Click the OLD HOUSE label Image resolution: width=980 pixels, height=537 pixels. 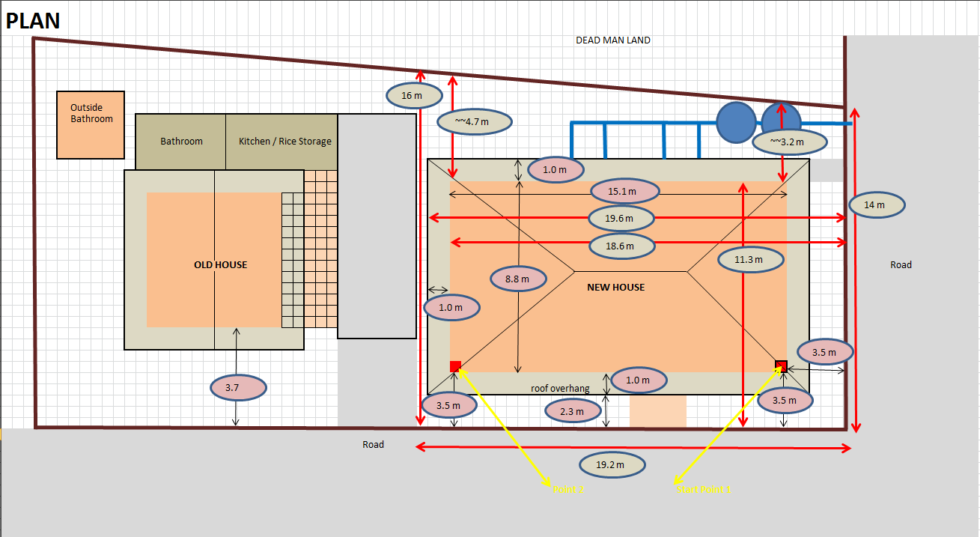(220, 265)
